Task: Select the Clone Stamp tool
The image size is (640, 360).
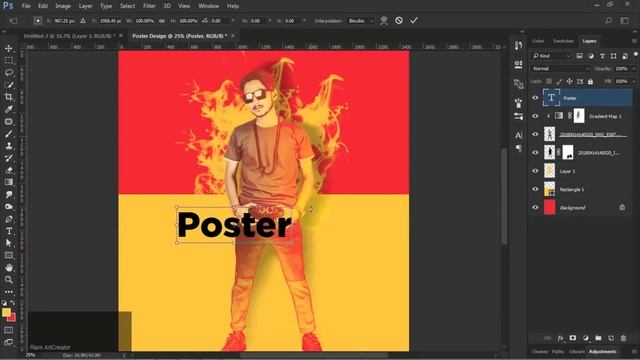Action: pyautogui.click(x=9, y=146)
